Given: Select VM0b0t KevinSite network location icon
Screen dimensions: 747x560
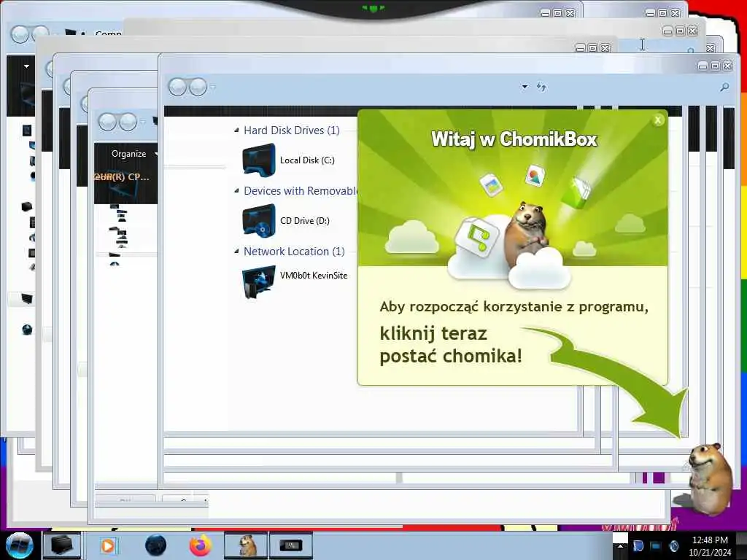Looking at the screenshot, I should pyautogui.click(x=259, y=281).
